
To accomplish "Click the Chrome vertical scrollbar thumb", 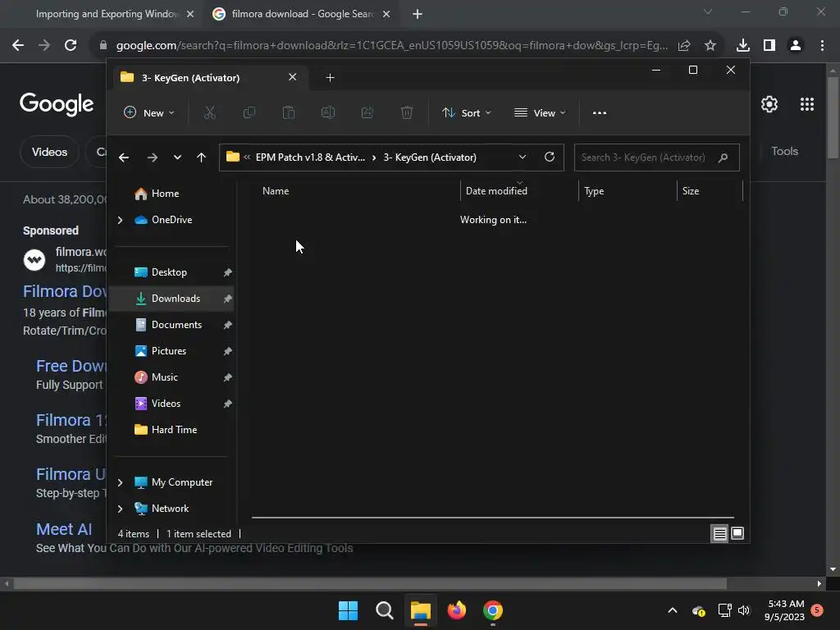I will pyautogui.click(x=833, y=118).
